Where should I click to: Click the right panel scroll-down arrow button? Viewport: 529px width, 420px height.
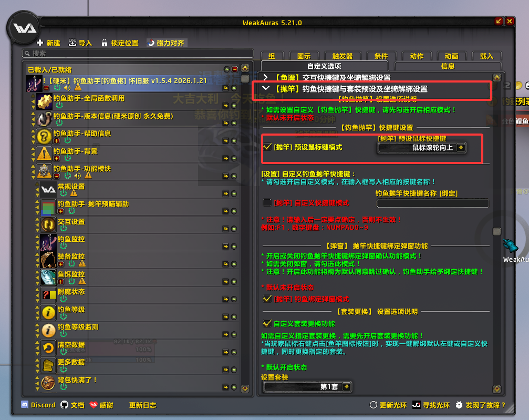pyautogui.click(x=497, y=389)
